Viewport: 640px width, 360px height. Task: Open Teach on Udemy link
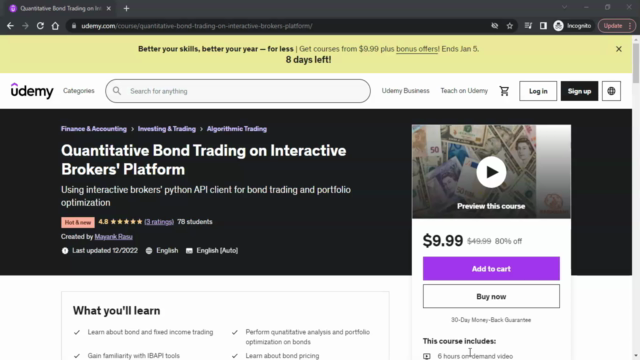point(464,91)
